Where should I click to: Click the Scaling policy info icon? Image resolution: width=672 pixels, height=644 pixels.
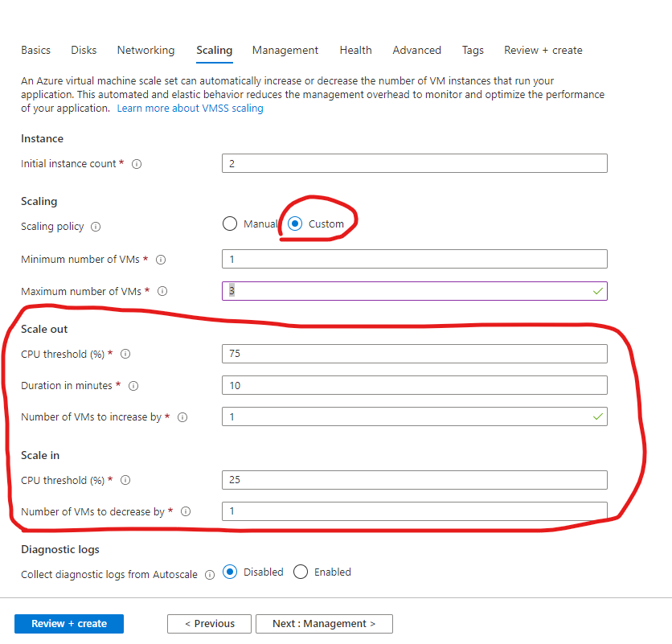[x=96, y=227]
